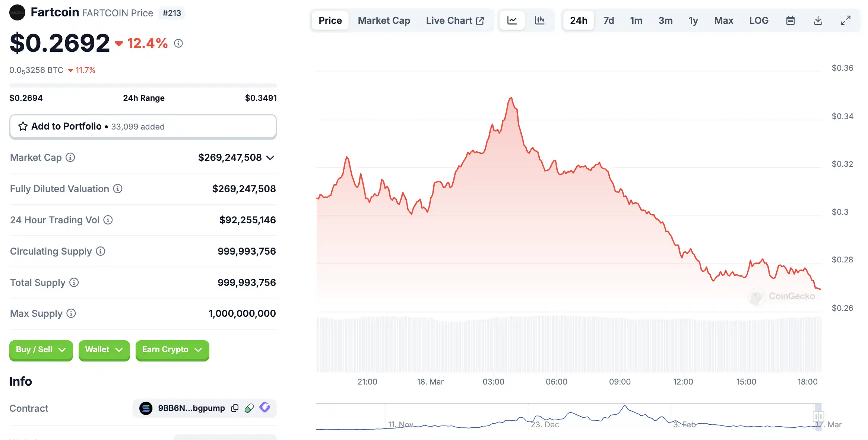
Task: Open the Buy / Sell dropdown
Action: click(41, 350)
